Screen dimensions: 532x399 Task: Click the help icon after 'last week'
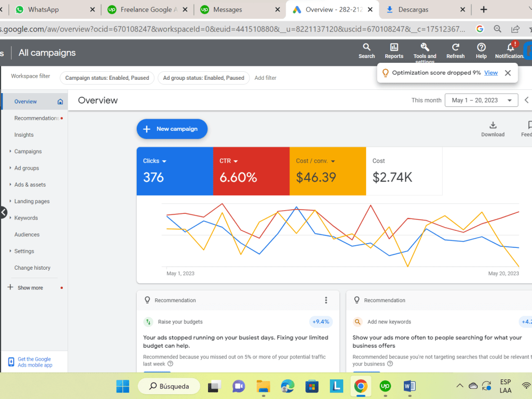click(x=170, y=364)
